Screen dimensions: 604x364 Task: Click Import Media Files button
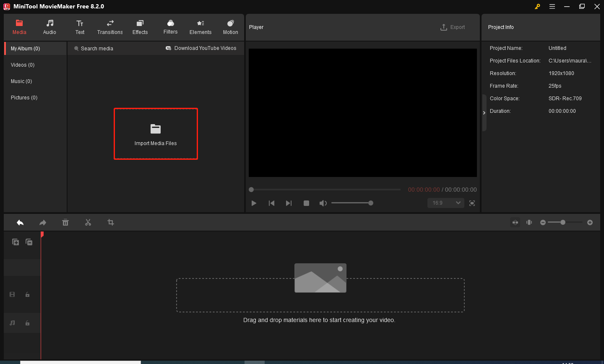(x=156, y=134)
